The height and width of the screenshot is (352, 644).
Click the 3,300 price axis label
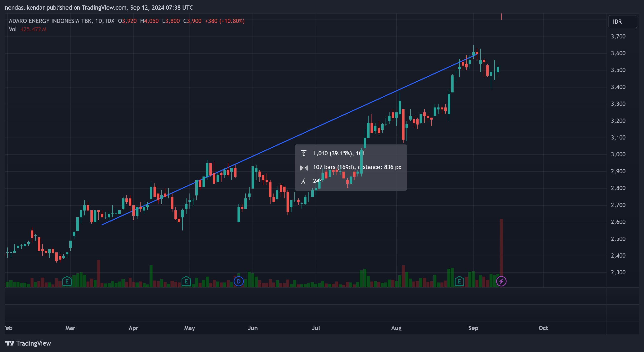click(618, 104)
